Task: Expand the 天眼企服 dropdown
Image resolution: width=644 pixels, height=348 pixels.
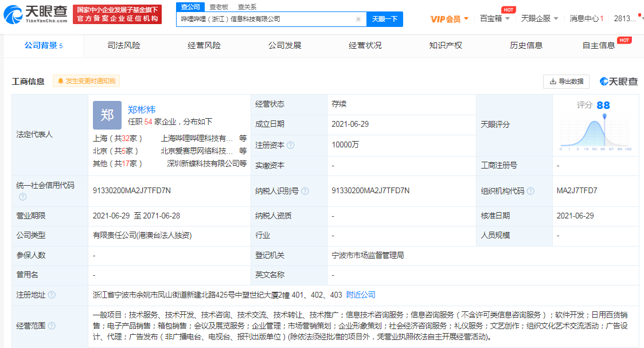Action: tap(539, 19)
